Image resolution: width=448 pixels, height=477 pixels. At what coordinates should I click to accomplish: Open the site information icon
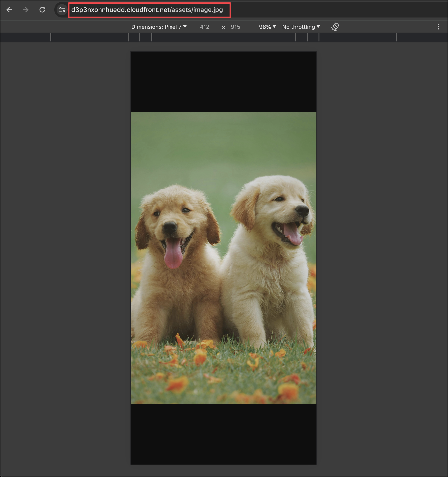[62, 10]
